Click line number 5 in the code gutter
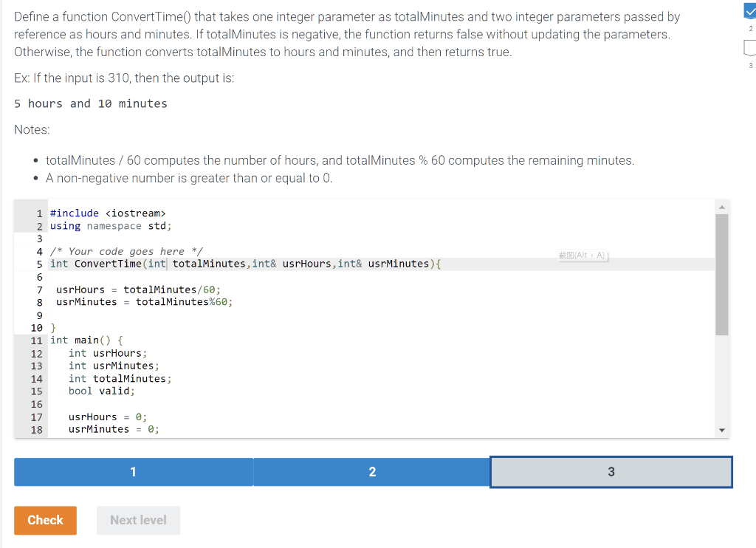 click(39, 264)
